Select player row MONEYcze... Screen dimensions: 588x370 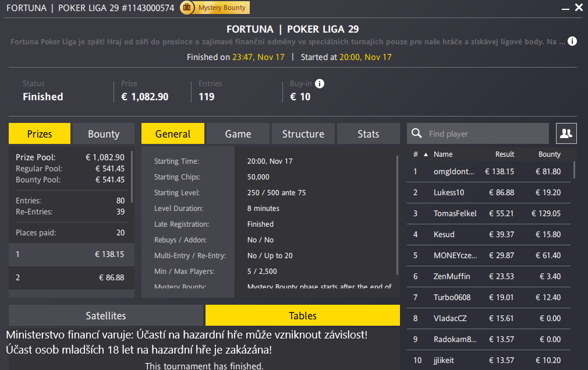(488, 256)
